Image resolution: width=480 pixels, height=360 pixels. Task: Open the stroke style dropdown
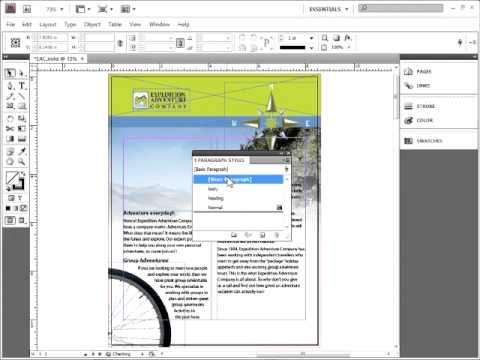pyautogui.click(x=311, y=48)
